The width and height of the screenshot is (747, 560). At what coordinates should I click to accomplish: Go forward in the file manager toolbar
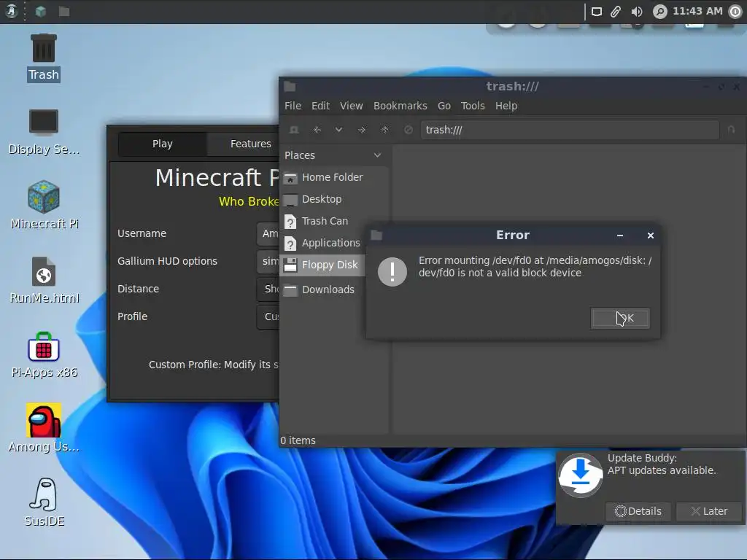tap(362, 130)
